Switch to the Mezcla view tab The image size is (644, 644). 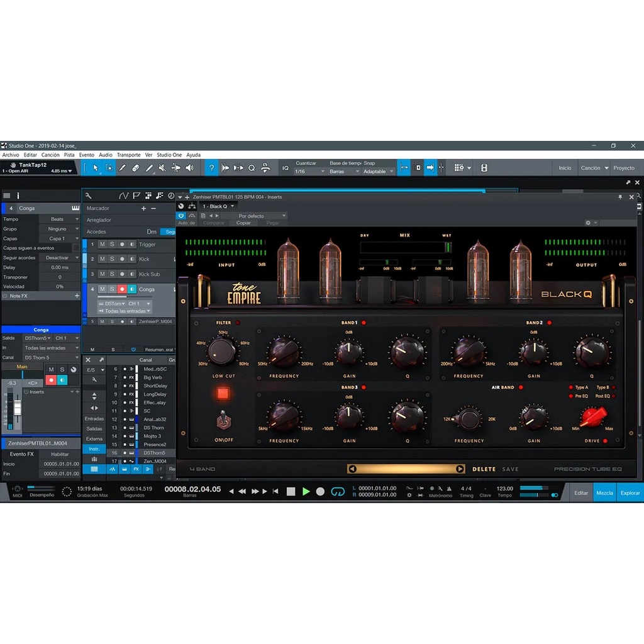pos(604,492)
